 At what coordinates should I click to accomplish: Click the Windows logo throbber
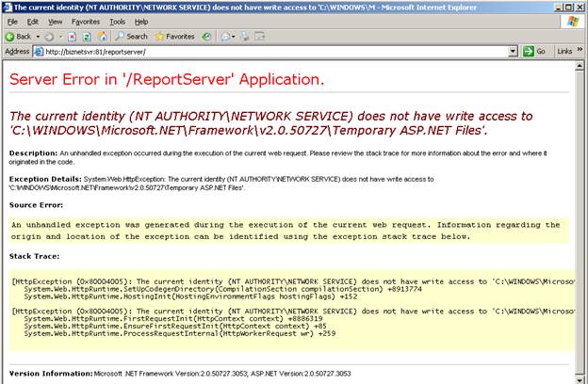click(573, 22)
